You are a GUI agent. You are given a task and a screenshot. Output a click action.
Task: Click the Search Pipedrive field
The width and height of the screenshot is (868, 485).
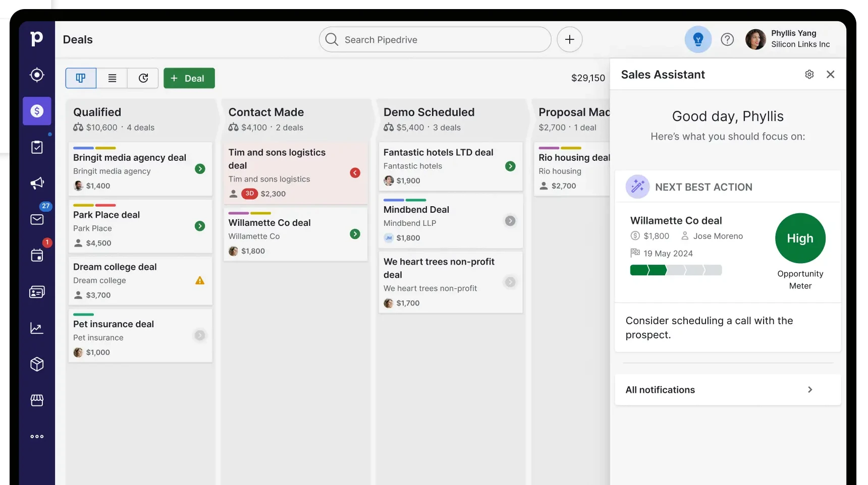[434, 40]
